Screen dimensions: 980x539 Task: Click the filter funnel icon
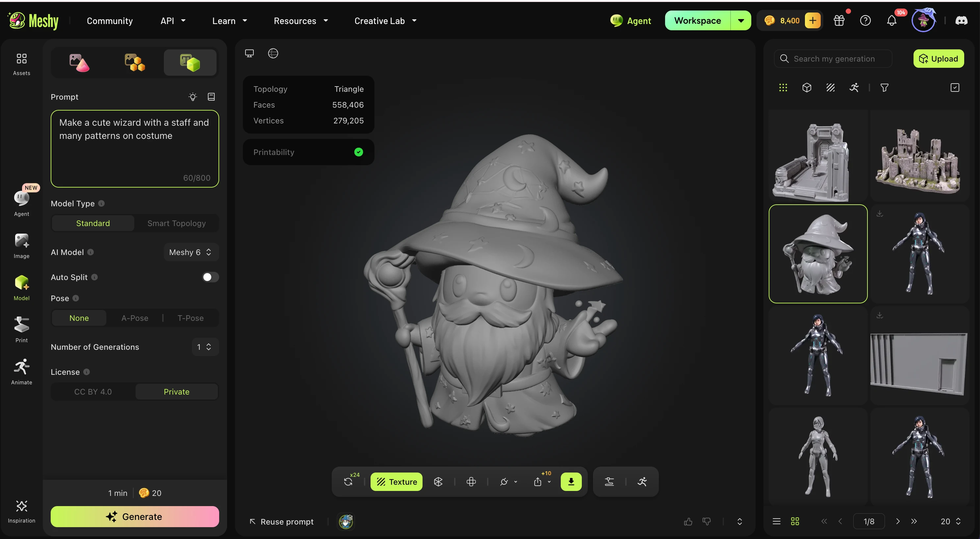(x=884, y=88)
